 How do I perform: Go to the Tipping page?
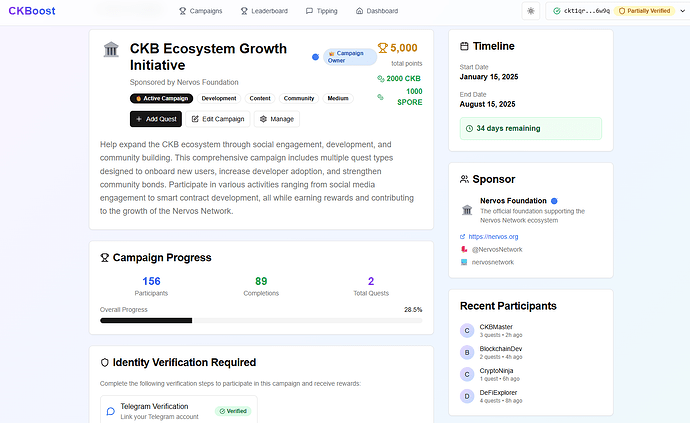322,11
